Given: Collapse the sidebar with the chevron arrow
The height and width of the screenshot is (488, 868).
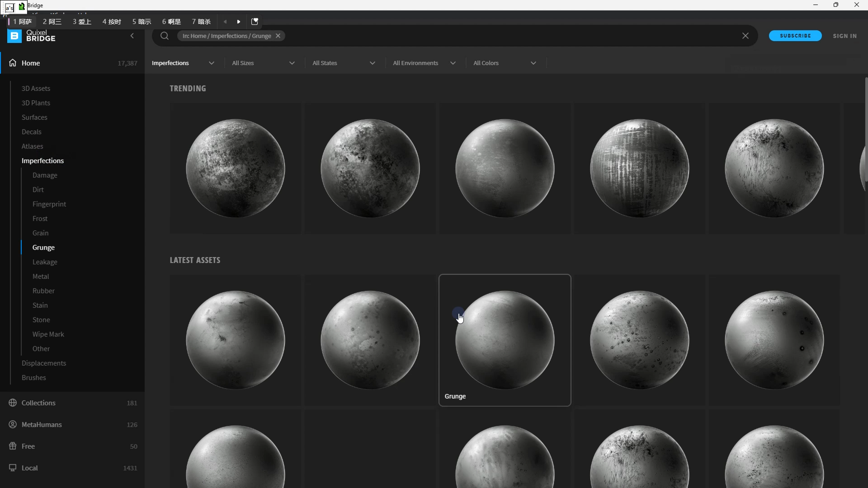Looking at the screenshot, I should tap(132, 36).
